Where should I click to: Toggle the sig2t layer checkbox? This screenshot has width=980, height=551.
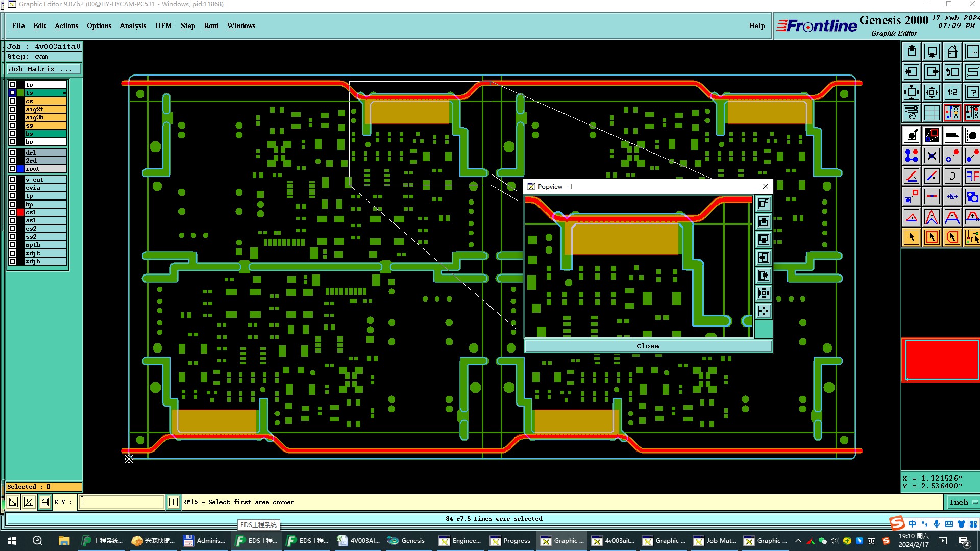12,109
